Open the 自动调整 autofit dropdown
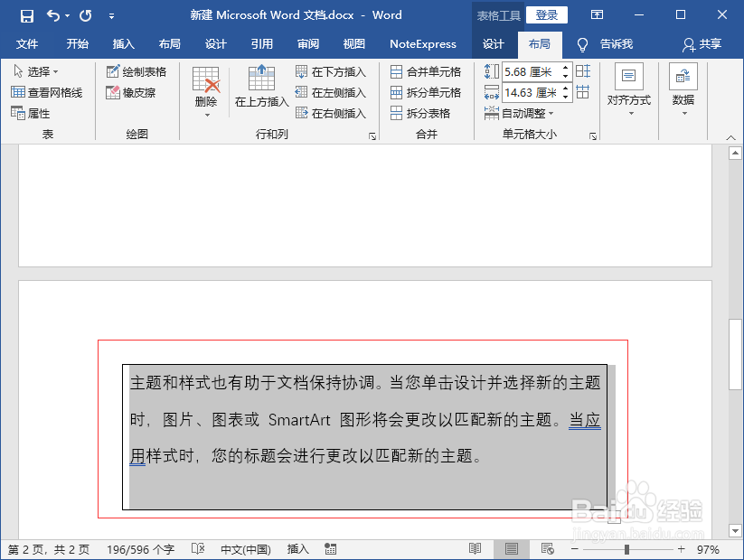The image size is (744, 560). tap(519, 113)
